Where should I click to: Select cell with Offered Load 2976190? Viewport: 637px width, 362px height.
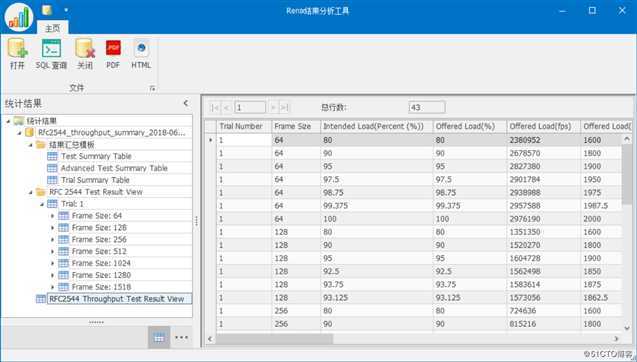tap(544, 219)
